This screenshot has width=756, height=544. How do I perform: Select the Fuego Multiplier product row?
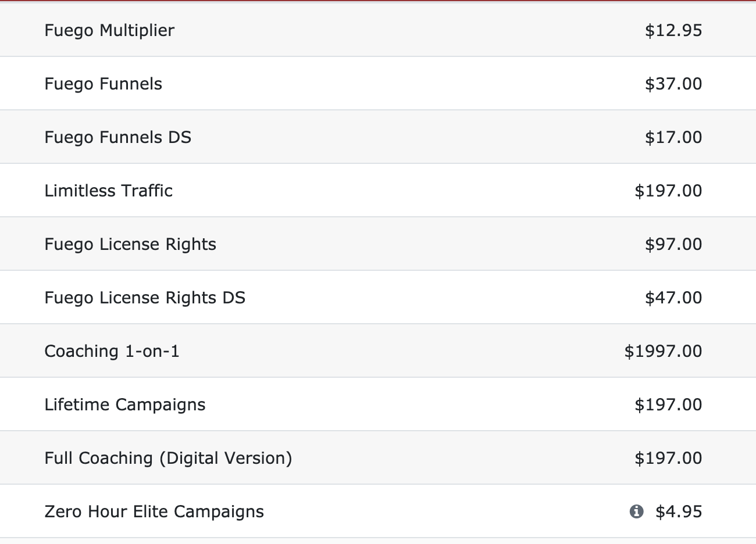click(378, 30)
